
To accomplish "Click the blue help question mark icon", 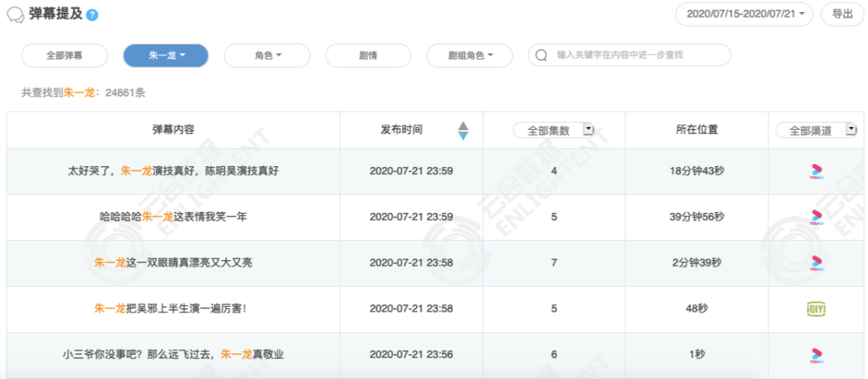I will tap(92, 15).
